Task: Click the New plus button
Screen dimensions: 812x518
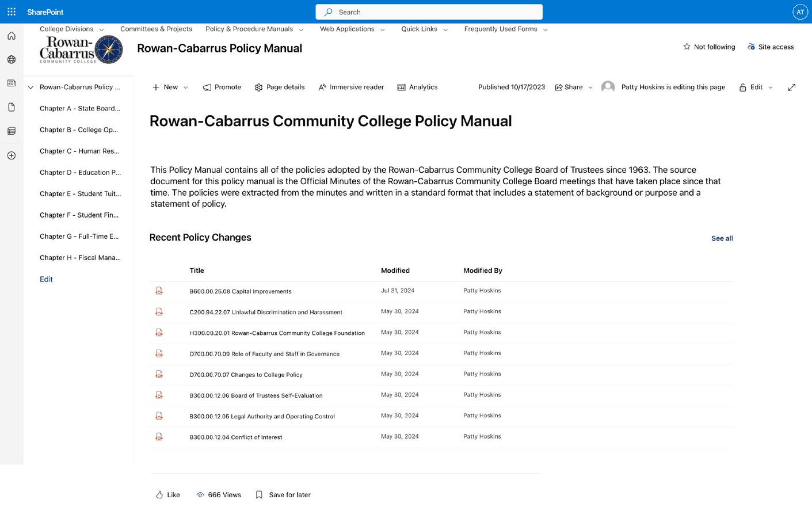Action: pos(165,87)
